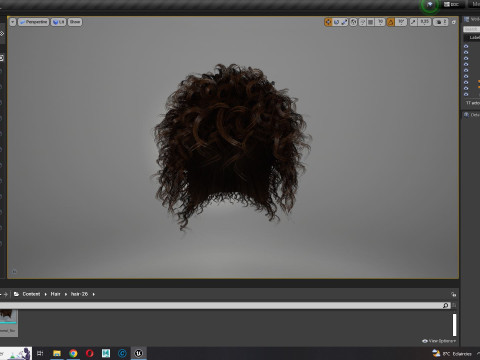Select the hair asset thumbnail
The height and width of the screenshot is (360, 480).
tap(8, 323)
